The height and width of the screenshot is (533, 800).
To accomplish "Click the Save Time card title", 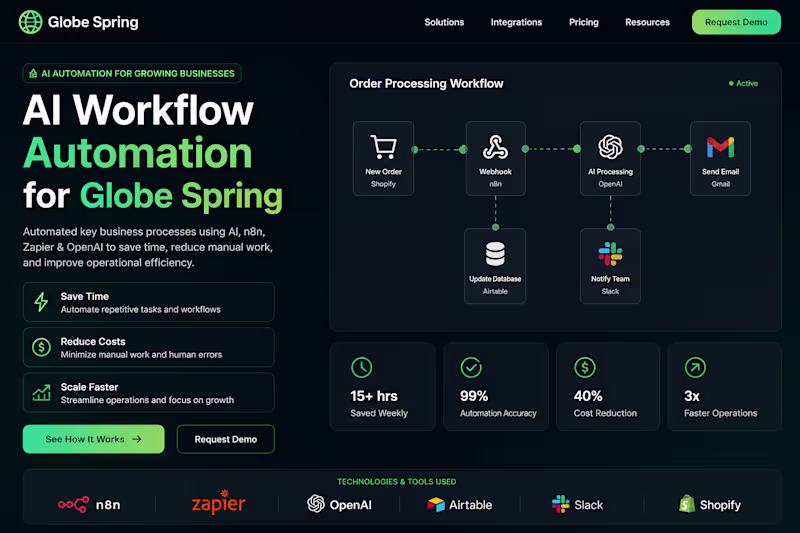I will [85, 296].
